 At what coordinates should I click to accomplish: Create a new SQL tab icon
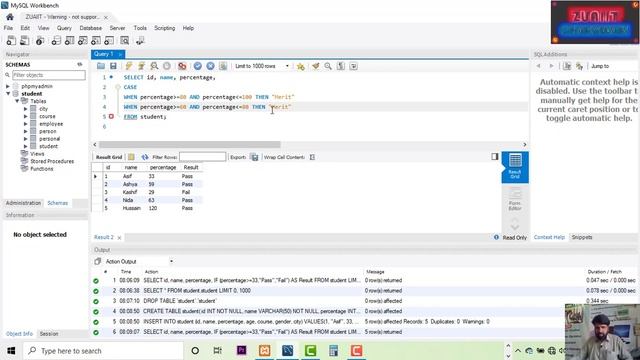pos(11,40)
